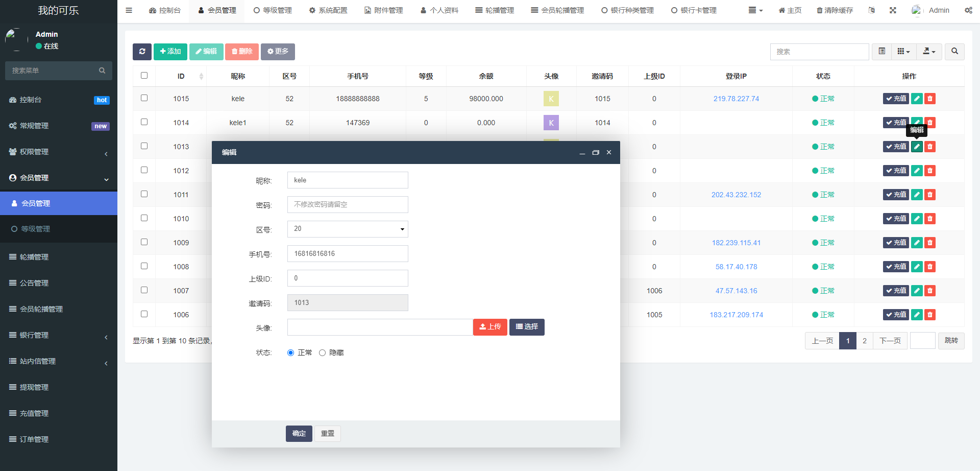This screenshot has height=471, width=980.
Task: Click the search magnifier icon in the sidebar menu search
Action: tap(102, 70)
